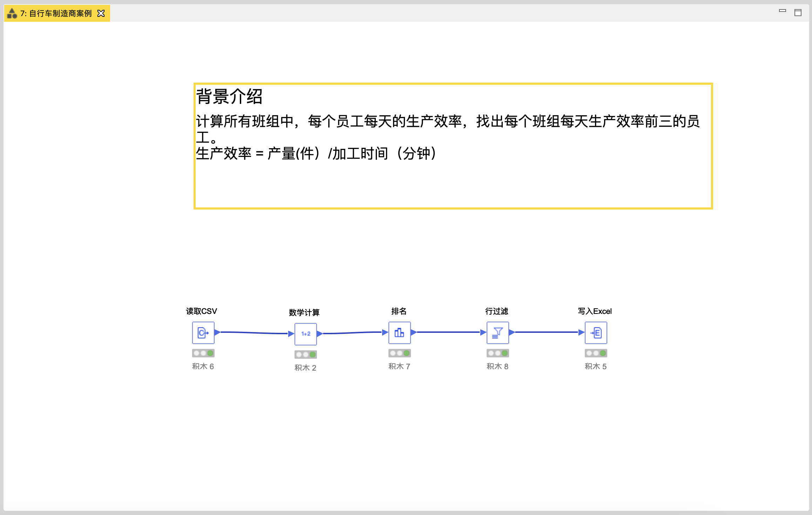Select the 数学计算 math formula node
The image size is (812, 515).
tap(305, 334)
